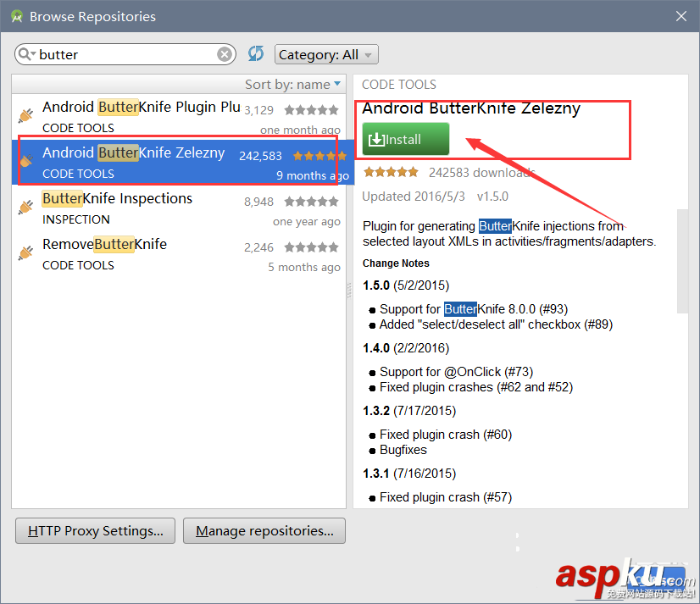Click plugin icon for ButterKnife Inspections
The height and width of the screenshot is (604, 700).
tap(26, 207)
